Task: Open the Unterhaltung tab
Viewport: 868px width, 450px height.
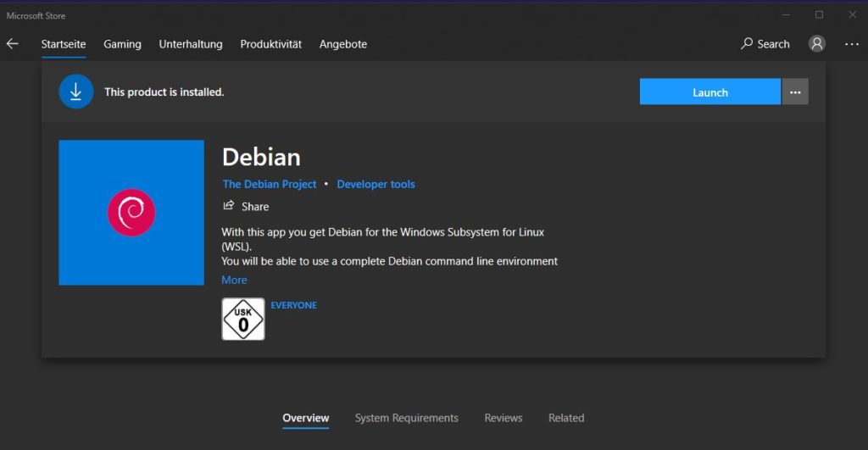Action: tap(191, 44)
